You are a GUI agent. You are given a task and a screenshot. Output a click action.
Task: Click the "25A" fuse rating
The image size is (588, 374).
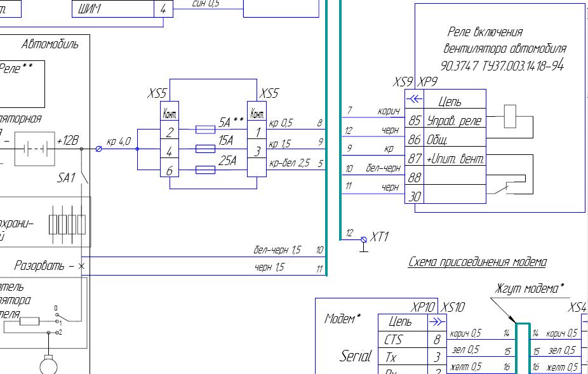click(x=227, y=161)
